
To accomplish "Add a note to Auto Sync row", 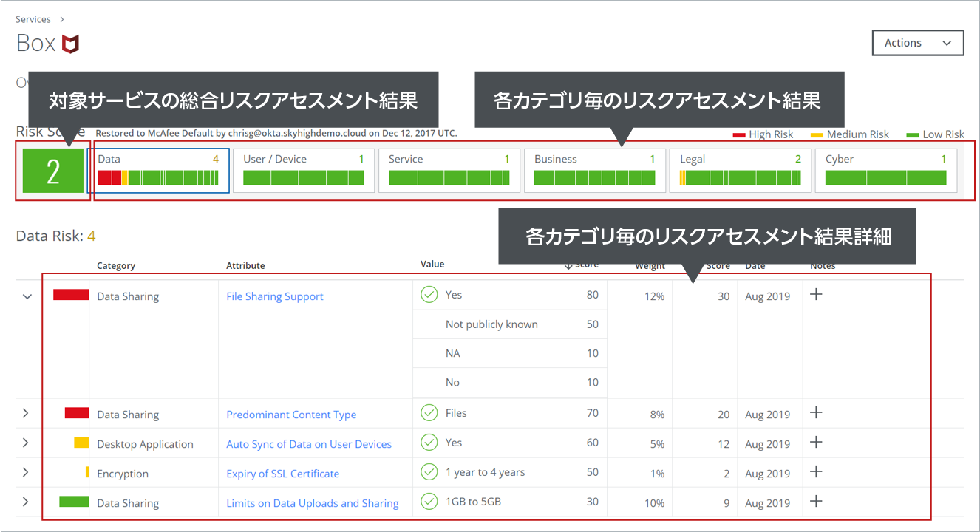I will tap(816, 442).
